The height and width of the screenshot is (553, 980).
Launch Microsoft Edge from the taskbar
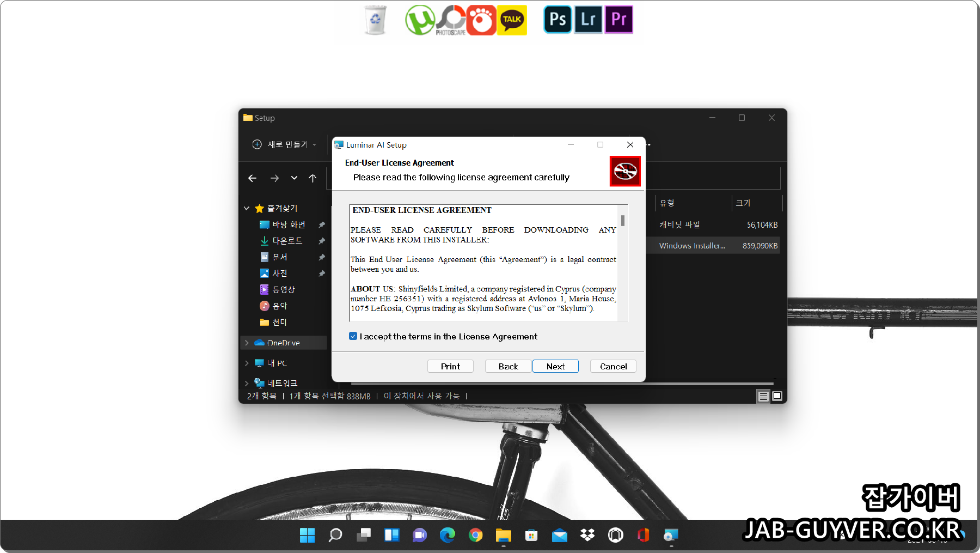click(x=448, y=536)
